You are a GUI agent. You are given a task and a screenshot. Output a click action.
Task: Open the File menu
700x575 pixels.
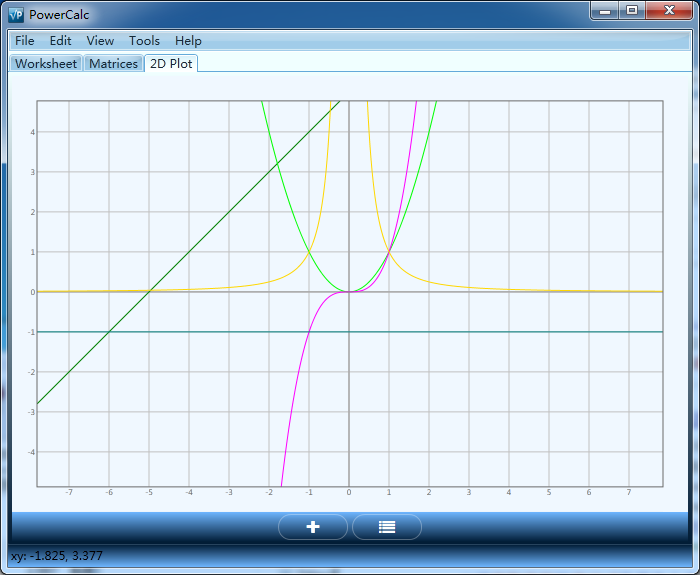point(25,41)
